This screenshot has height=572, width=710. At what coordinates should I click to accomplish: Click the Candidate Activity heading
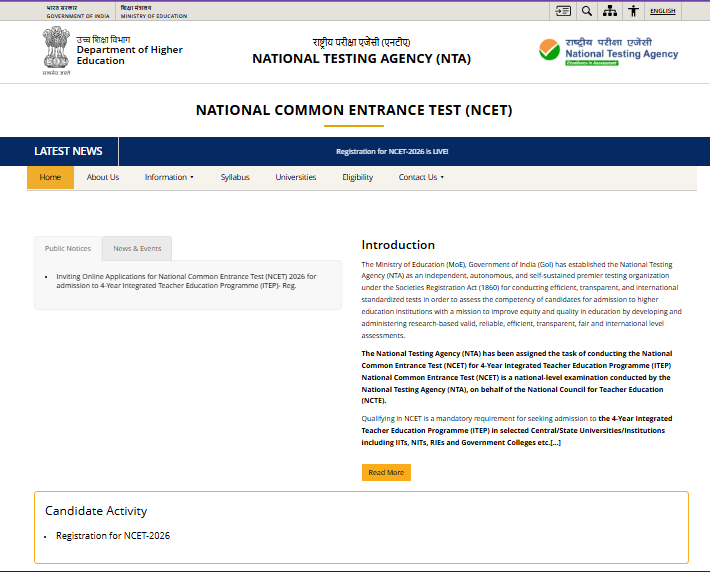[96, 511]
